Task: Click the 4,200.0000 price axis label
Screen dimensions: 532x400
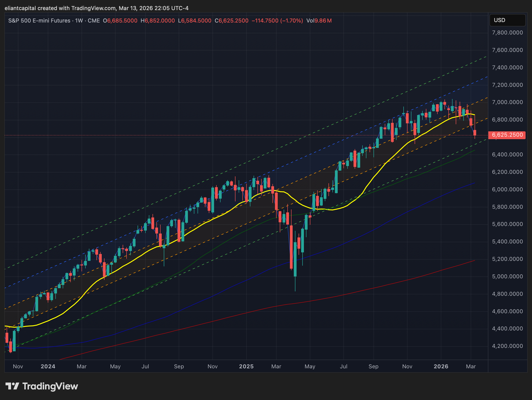Action: click(x=507, y=346)
